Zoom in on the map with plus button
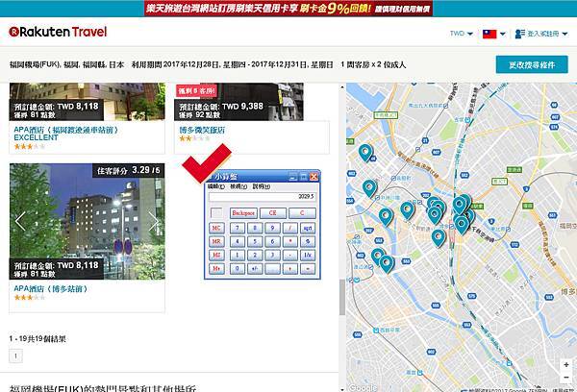Image resolution: width=577 pixels, height=392 pixels. [566, 364]
